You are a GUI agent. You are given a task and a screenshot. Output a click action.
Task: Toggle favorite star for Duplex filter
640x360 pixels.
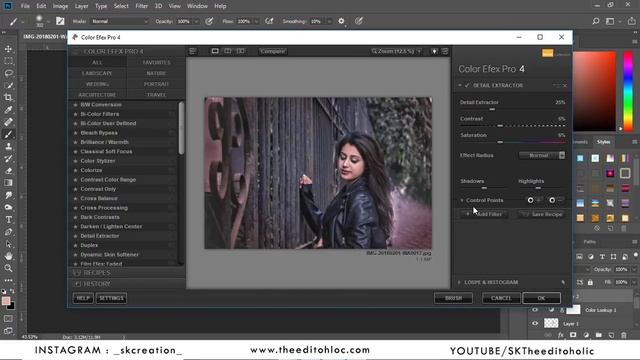click(76, 245)
